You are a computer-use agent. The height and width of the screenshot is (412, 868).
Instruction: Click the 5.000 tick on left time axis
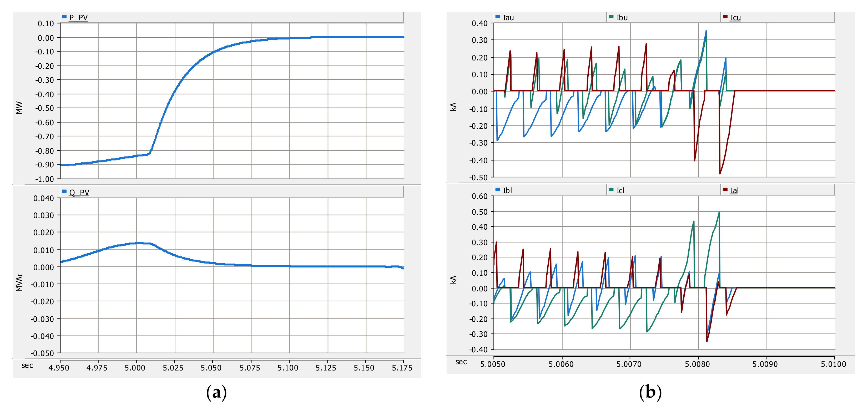[135, 368]
